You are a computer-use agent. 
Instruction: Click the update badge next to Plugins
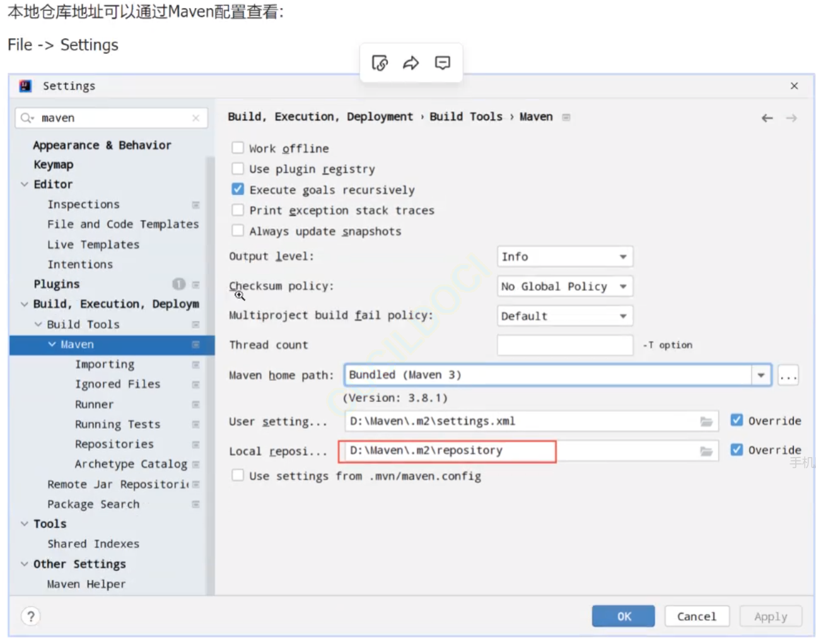point(179,284)
